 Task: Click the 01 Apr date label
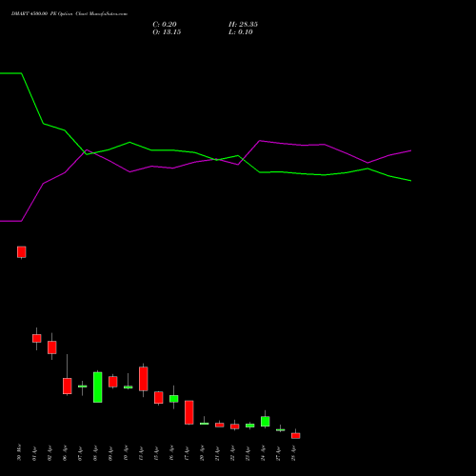pyautogui.click(x=34, y=453)
